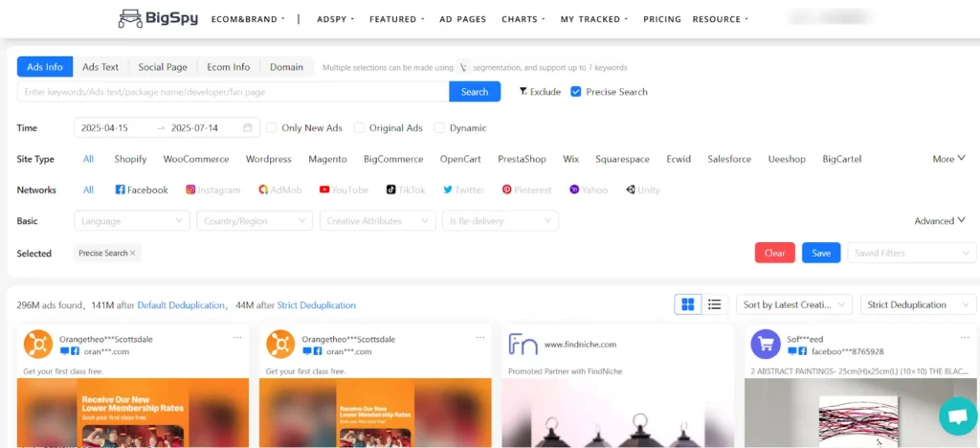Go to the PRICING page

point(662,19)
